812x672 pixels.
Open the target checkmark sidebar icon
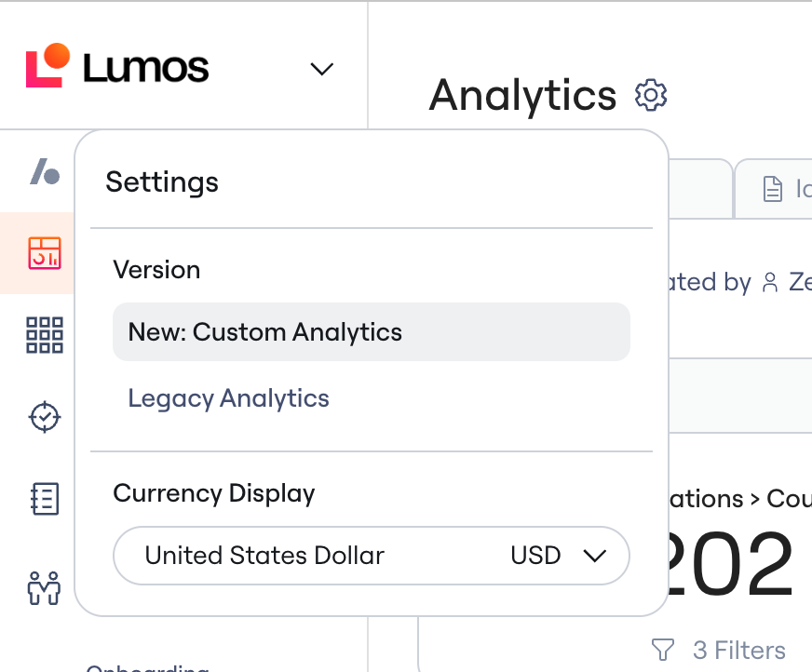pyautogui.click(x=45, y=416)
